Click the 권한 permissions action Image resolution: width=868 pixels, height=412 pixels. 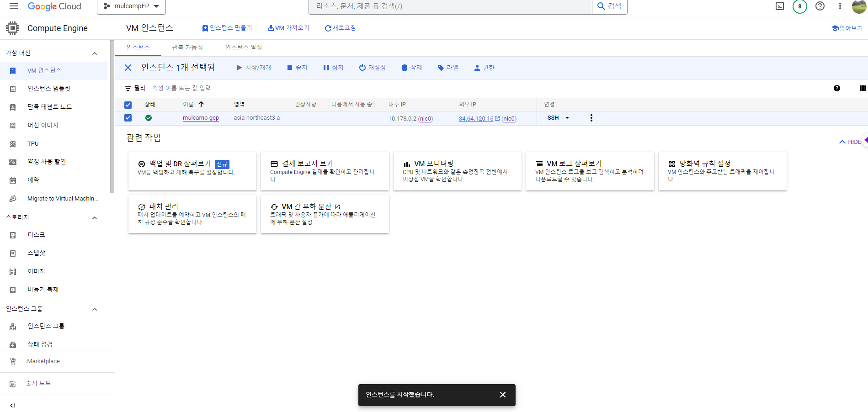(x=484, y=68)
